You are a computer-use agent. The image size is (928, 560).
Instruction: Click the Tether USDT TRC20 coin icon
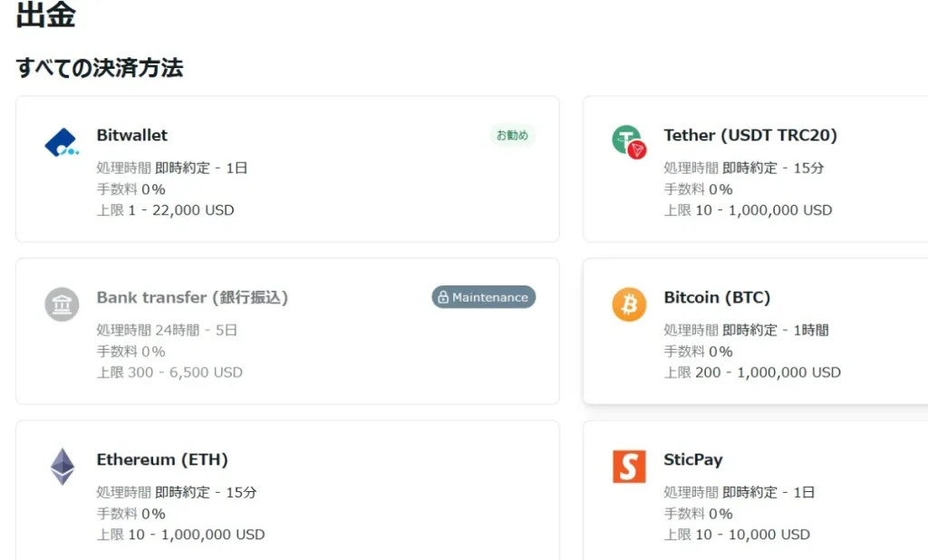coord(629,142)
